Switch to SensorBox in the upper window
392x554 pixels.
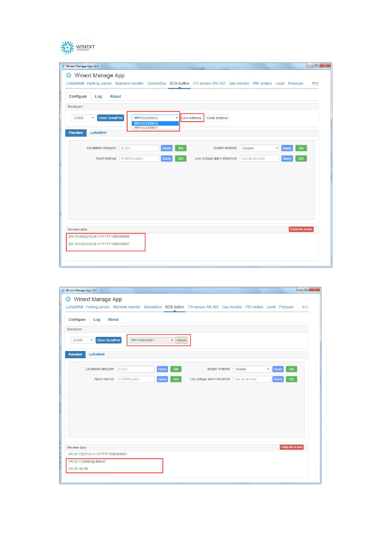157,84
